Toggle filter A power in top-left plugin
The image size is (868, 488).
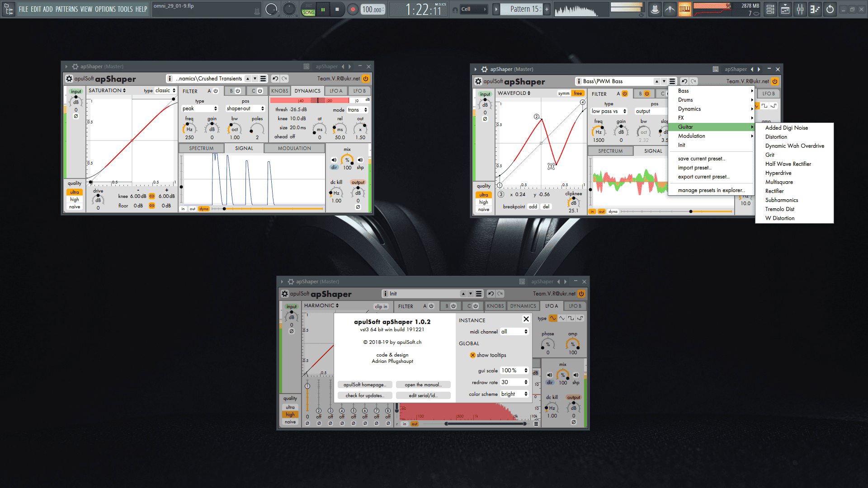click(x=216, y=91)
